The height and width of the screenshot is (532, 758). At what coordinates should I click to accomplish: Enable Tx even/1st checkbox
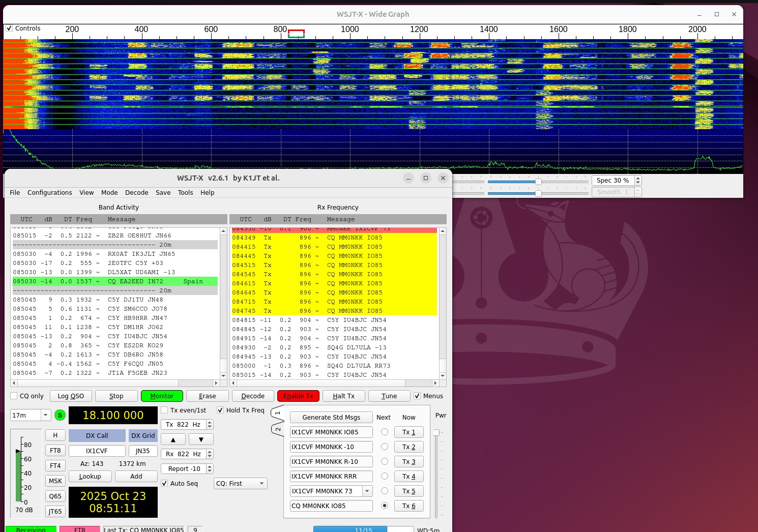click(164, 410)
